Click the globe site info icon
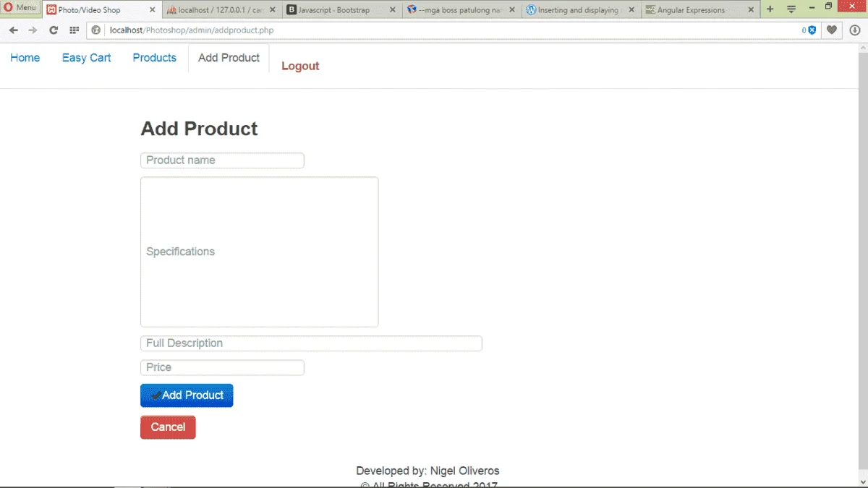This screenshot has height=488, width=868. pyautogui.click(x=96, y=30)
